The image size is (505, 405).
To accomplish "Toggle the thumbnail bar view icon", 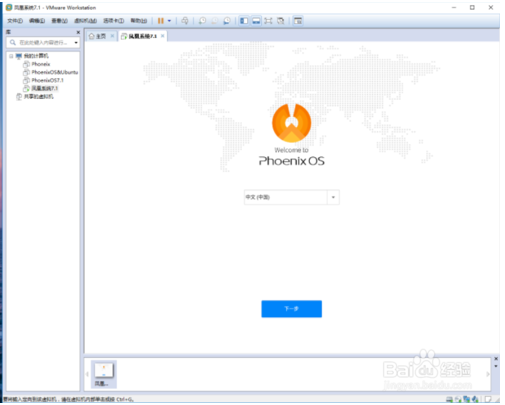I will coord(256,21).
